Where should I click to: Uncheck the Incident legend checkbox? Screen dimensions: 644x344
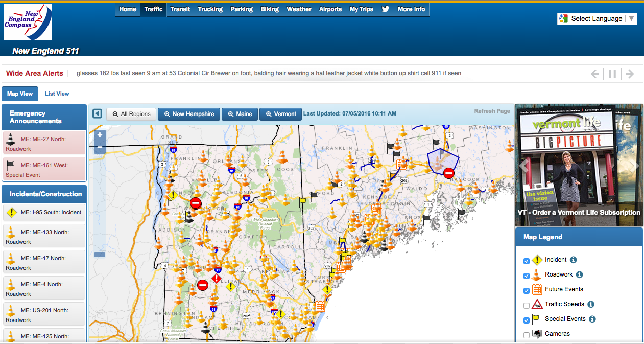527,261
